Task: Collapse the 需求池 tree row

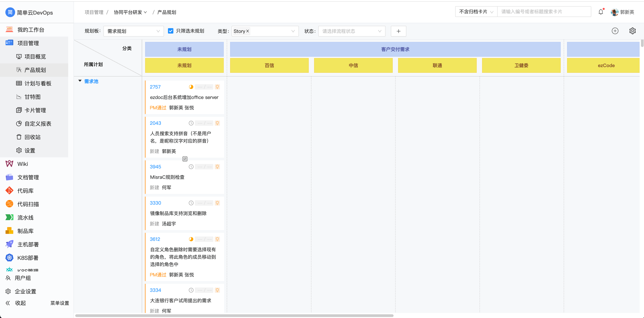Action: point(80,81)
